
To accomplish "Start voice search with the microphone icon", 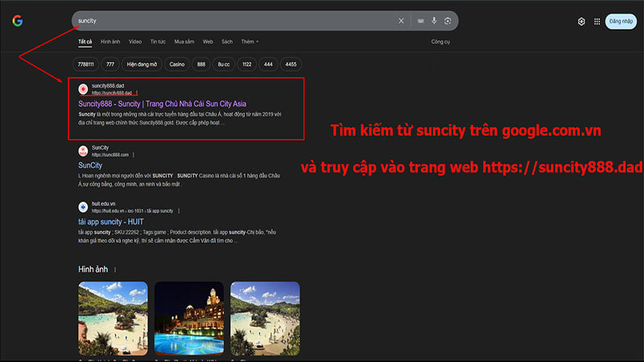I will pyautogui.click(x=435, y=21).
